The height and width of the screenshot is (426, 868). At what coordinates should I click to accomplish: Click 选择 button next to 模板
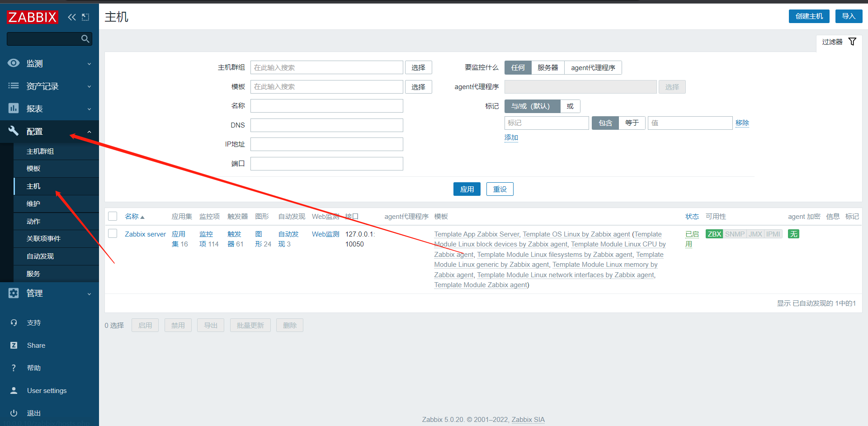tap(419, 87)
